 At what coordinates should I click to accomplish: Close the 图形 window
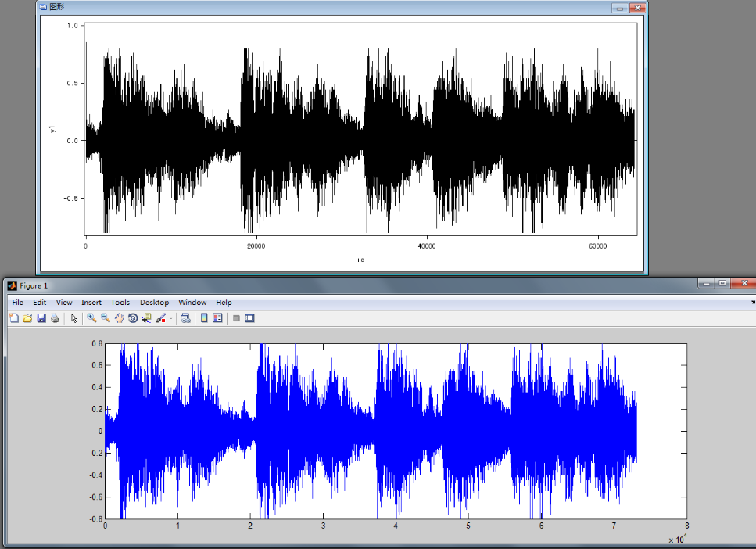pyautogui.click(x=637, y=8)
